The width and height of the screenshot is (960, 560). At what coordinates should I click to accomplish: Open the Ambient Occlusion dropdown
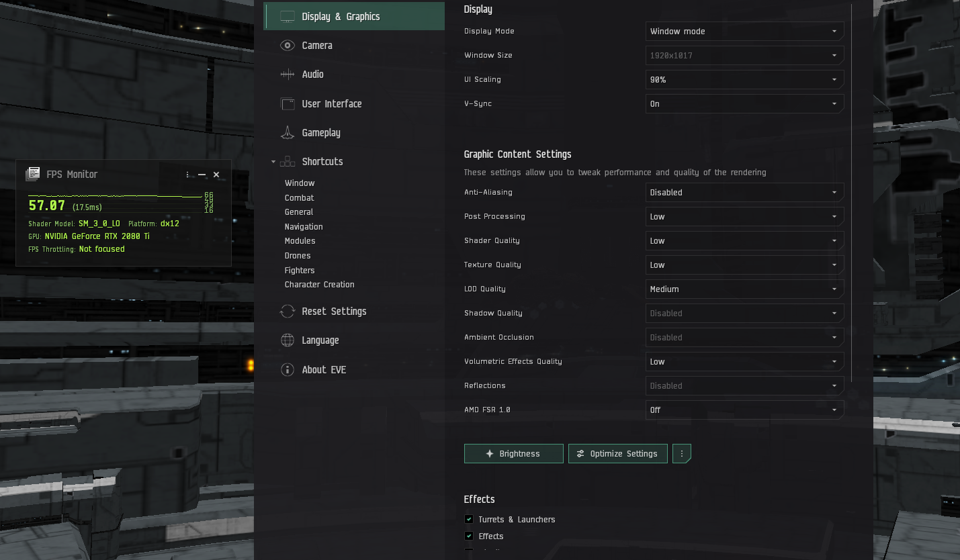pos(744,338)
